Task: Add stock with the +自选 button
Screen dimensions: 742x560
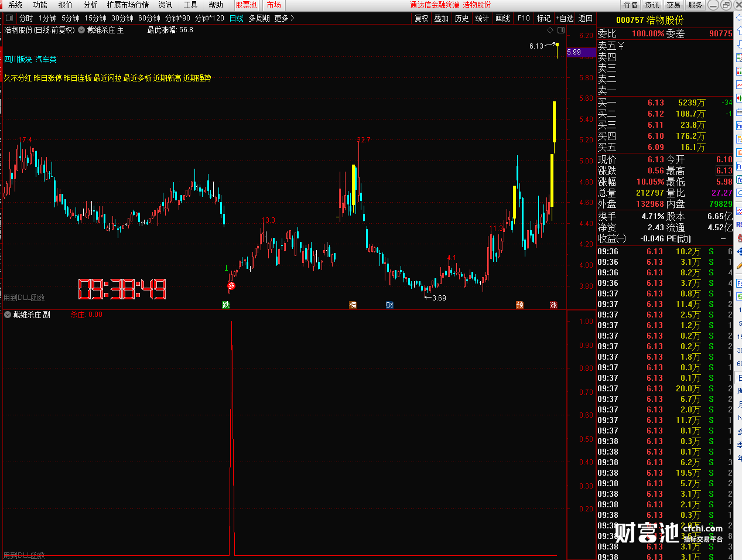Action: coord(565,18)
